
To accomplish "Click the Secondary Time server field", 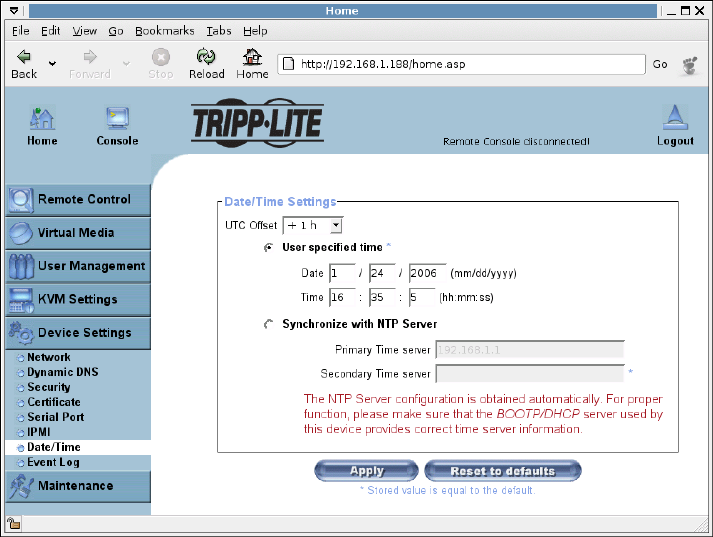I will pos(530,374).
